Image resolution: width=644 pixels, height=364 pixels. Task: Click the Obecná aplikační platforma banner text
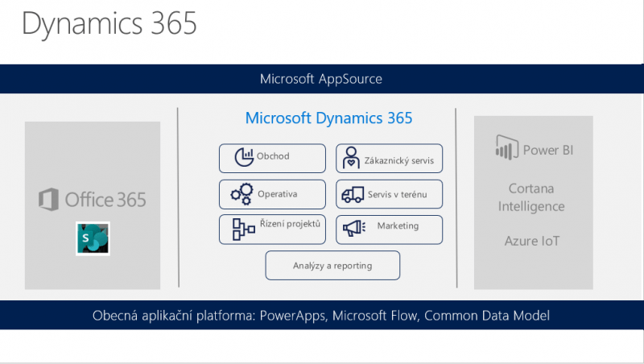click(x=321, y=316)
